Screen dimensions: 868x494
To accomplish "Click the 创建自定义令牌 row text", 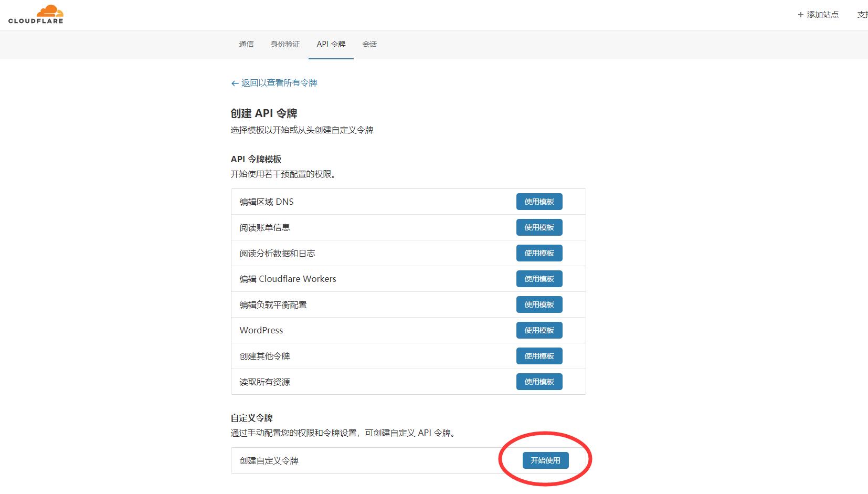I will [269, 460].
